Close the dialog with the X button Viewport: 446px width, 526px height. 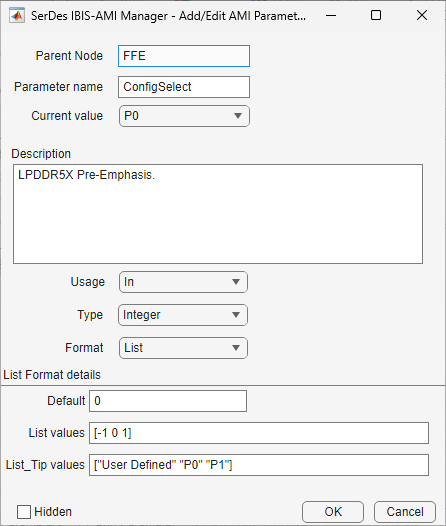pyautogui.click(x=422, y=15)
